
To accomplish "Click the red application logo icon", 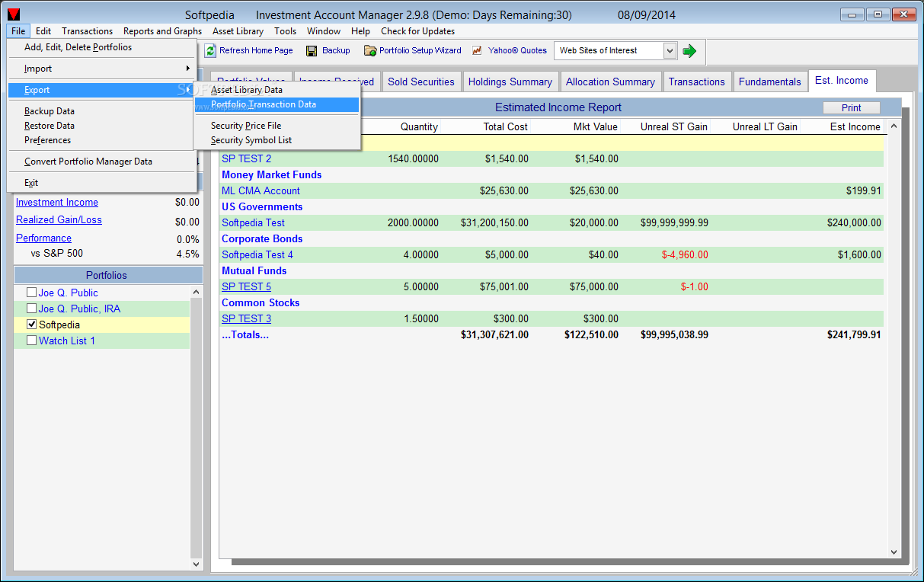I will point(14,15).
